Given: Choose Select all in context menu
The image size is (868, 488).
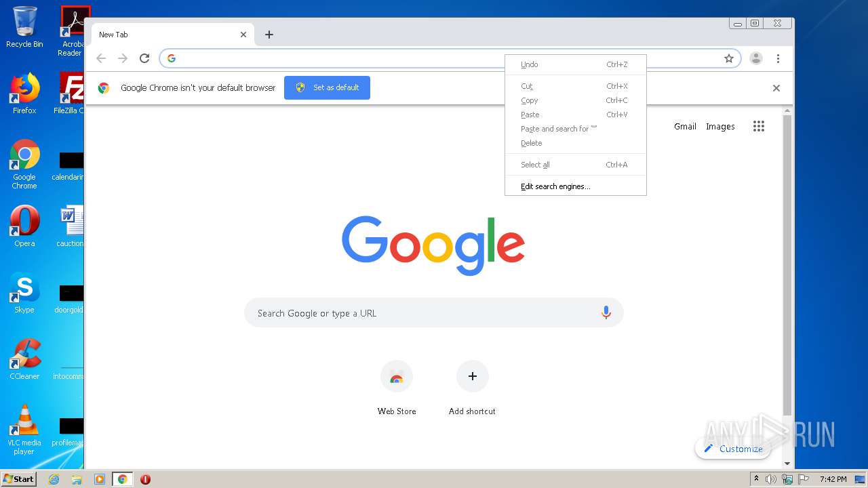Looking at the screenshot, I should tap(576, 165).
